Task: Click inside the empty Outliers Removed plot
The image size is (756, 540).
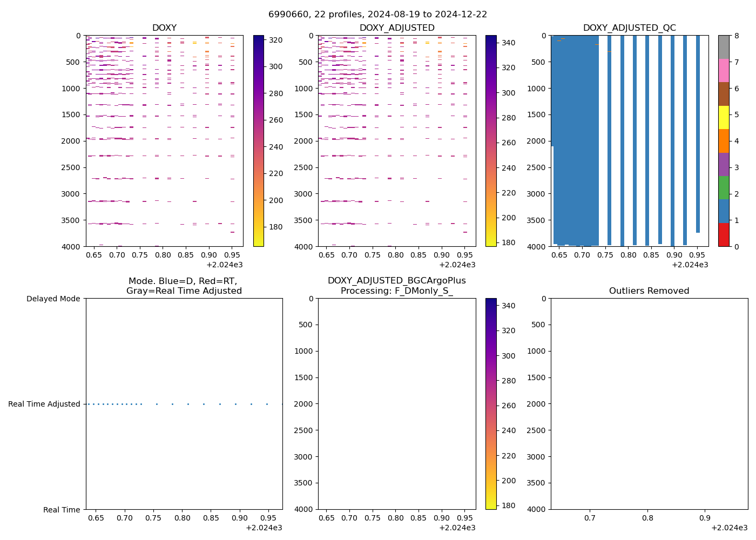Action: pyautogui.click(x=649, y=404)
